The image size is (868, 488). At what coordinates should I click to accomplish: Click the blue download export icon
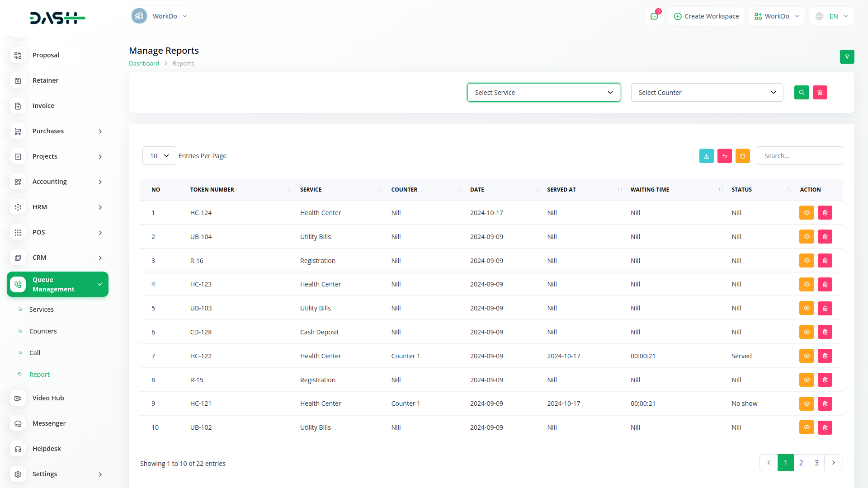coord(706,156)
